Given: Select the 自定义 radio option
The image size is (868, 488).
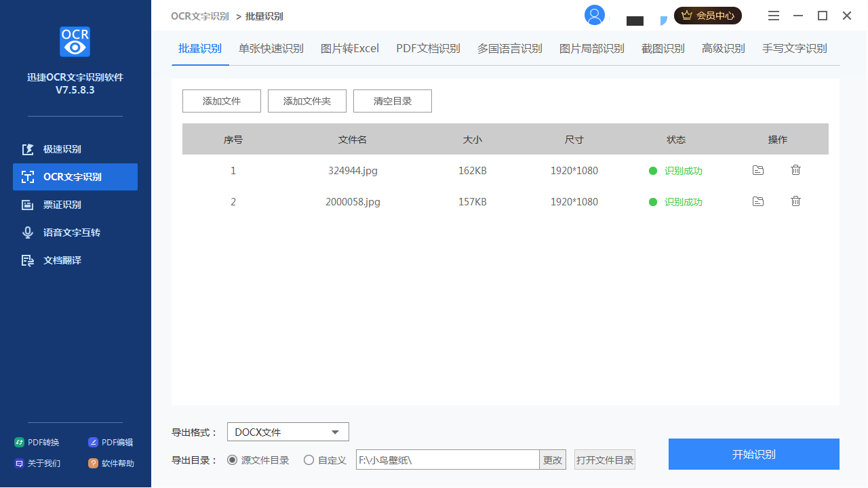Looking at the screenshot, I should [x=325, y=460].
